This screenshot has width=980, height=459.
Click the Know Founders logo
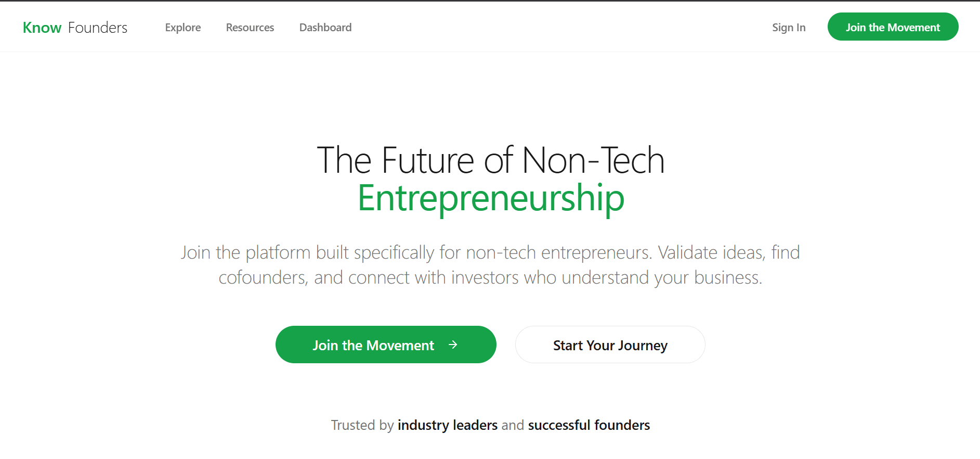75,27
